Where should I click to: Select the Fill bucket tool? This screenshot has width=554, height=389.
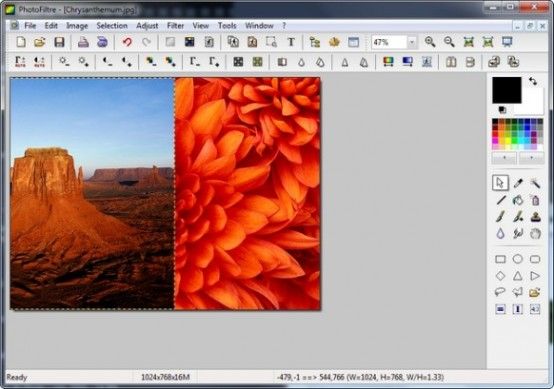tap(518, 200)
